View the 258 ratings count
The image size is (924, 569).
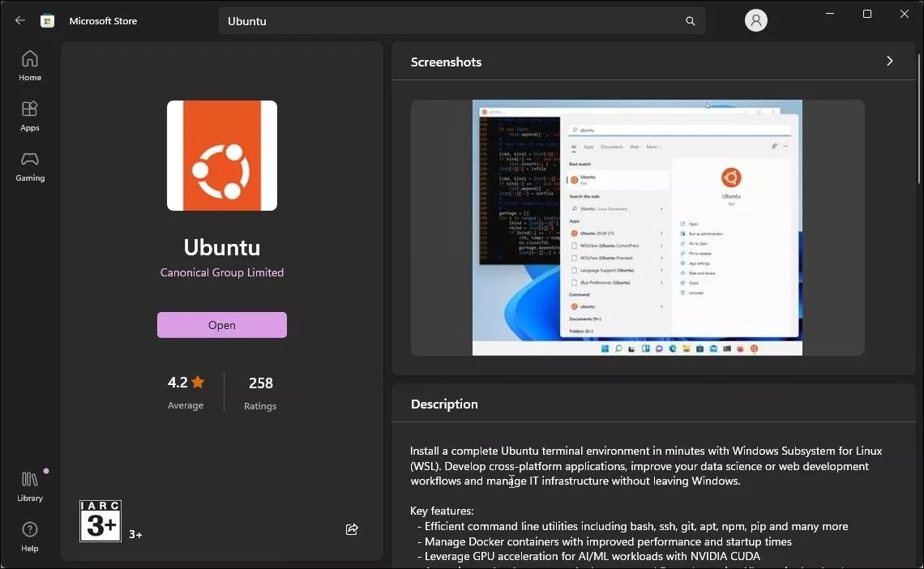click(260, 383)
